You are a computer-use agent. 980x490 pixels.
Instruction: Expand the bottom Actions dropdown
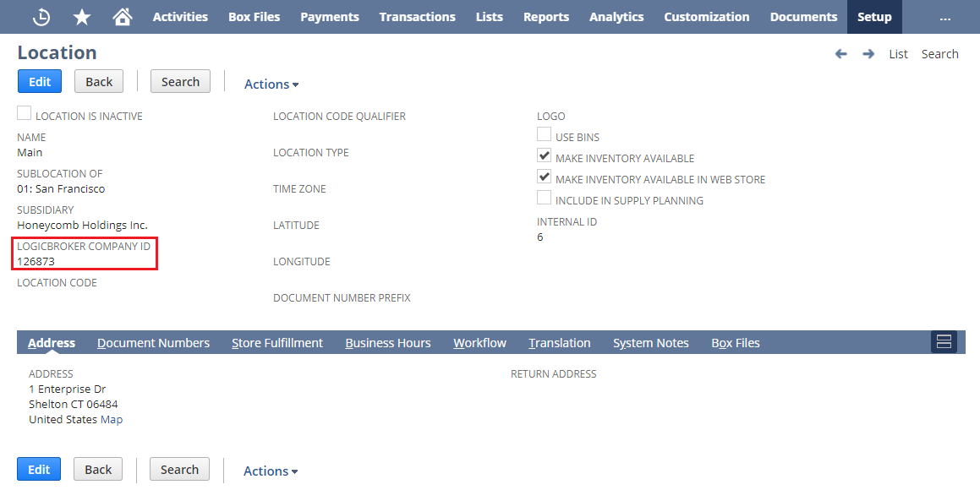[x=271, y=471]
